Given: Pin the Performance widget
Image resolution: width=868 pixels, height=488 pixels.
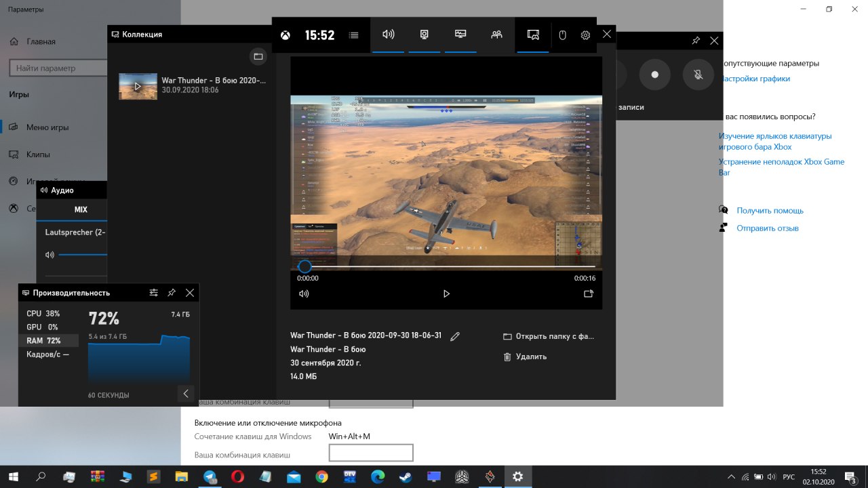Looking at the screenshot, I should coord(172,293).
